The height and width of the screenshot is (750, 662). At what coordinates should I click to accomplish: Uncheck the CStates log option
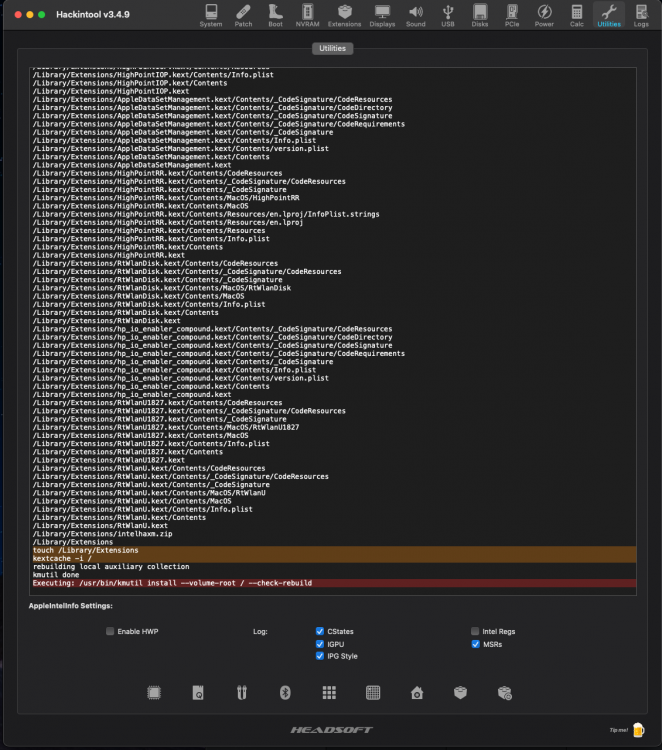[x=320, y=631]
